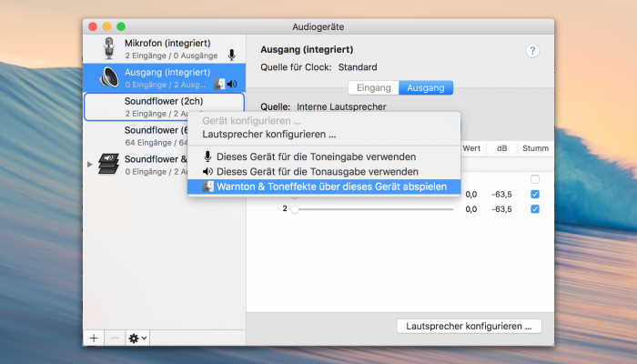The width and height of the screenshot is (637, 364).
Task: Click the Wert column header
Action: pyautogui.click(x=471, y=148)
